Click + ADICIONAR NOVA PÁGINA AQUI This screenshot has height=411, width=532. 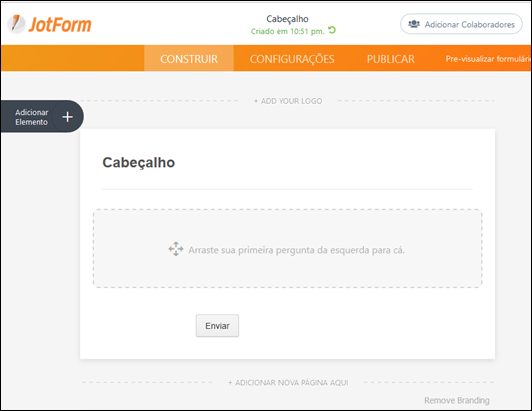[288, 382]
